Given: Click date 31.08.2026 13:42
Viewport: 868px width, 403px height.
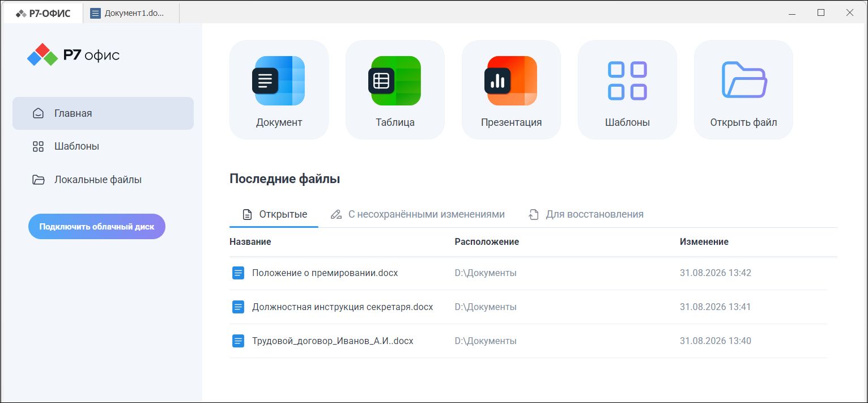Looking at the screenshot, I should [716, 273].
